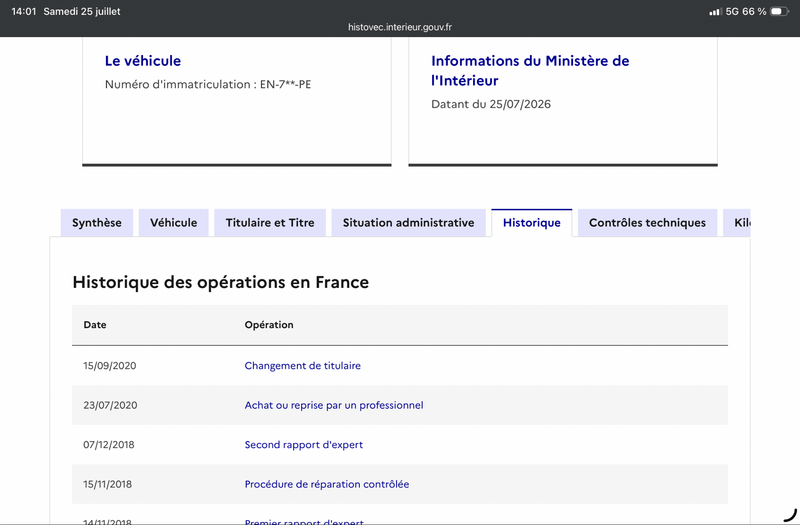Open the Contrôles techniques tab

647,223
